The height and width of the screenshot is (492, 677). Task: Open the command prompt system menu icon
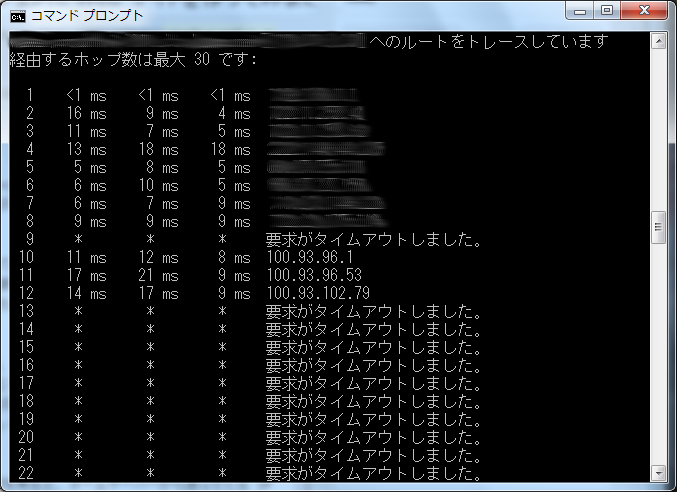point(18,16)
